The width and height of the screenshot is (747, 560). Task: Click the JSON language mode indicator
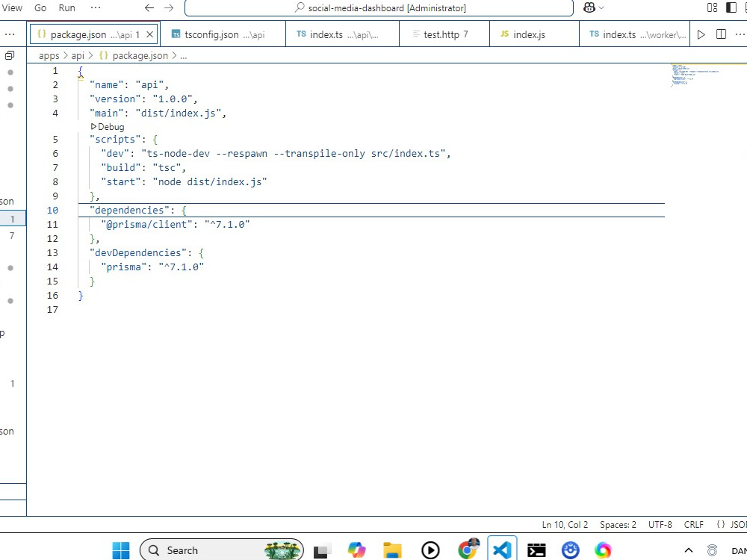(732, 524)
